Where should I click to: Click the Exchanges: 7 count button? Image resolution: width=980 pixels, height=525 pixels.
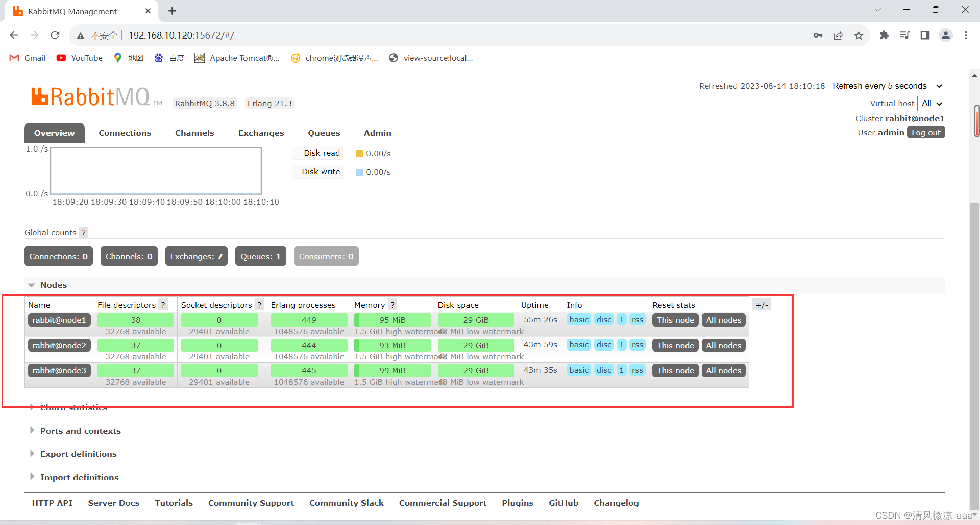[197, 256]
